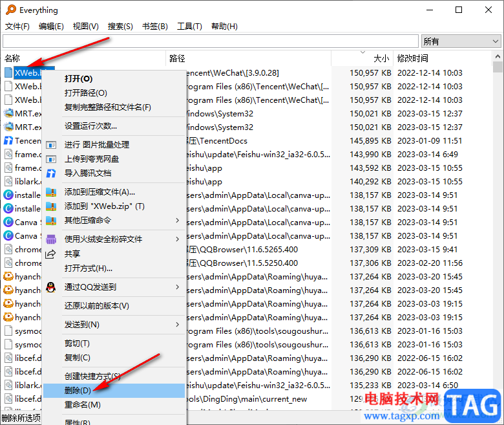Screen dimensions: 504x425
Task: Open the 文件(F) menu
Action: pyautogui.click(x=17, y=27)
